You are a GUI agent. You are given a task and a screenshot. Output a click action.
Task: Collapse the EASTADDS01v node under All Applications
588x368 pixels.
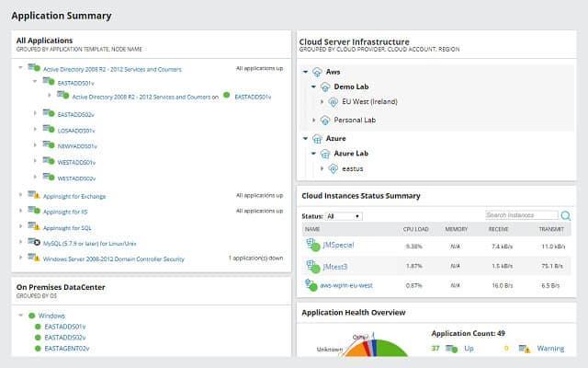click(35, 81)
